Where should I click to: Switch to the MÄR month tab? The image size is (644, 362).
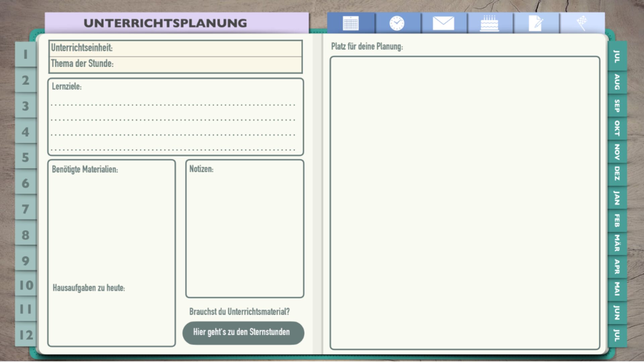(617, 243)
